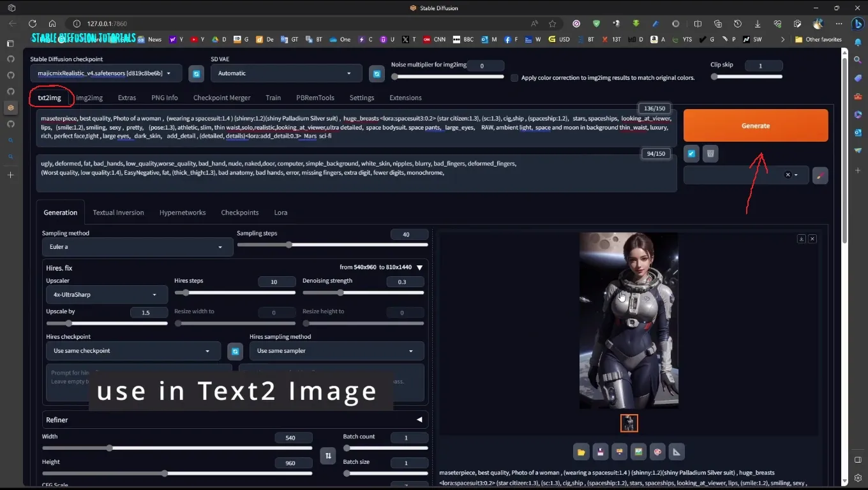Send image to extras triangle ruler icon
868x490 pixels.
pyautogui.click(x=677, y=452)
